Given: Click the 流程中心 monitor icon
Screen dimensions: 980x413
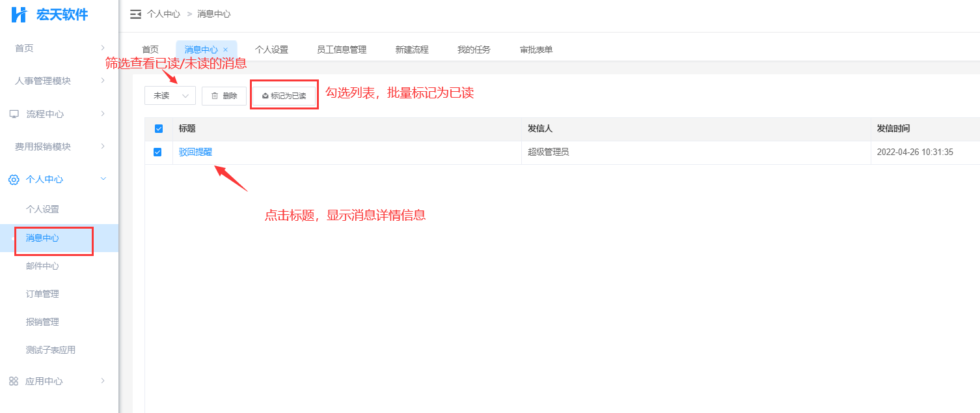Looking at the screenshot, I should (x=14, y=114).
